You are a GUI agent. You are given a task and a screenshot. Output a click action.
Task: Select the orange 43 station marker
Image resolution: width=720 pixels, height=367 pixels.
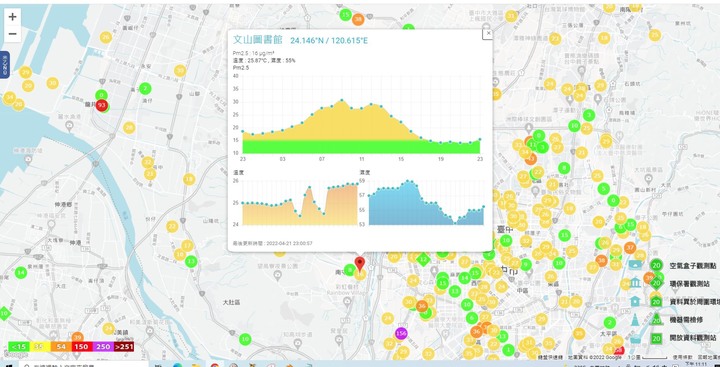point(530,158)
